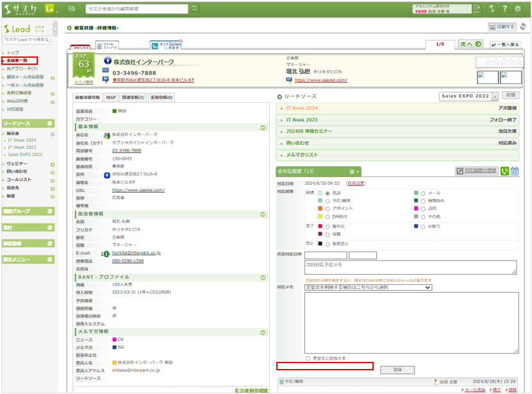This screenshot has height=394, width=532.
Task: Expand the 問い合わせ lead source row
Action: pyautogui.click(x=397, y=143)
